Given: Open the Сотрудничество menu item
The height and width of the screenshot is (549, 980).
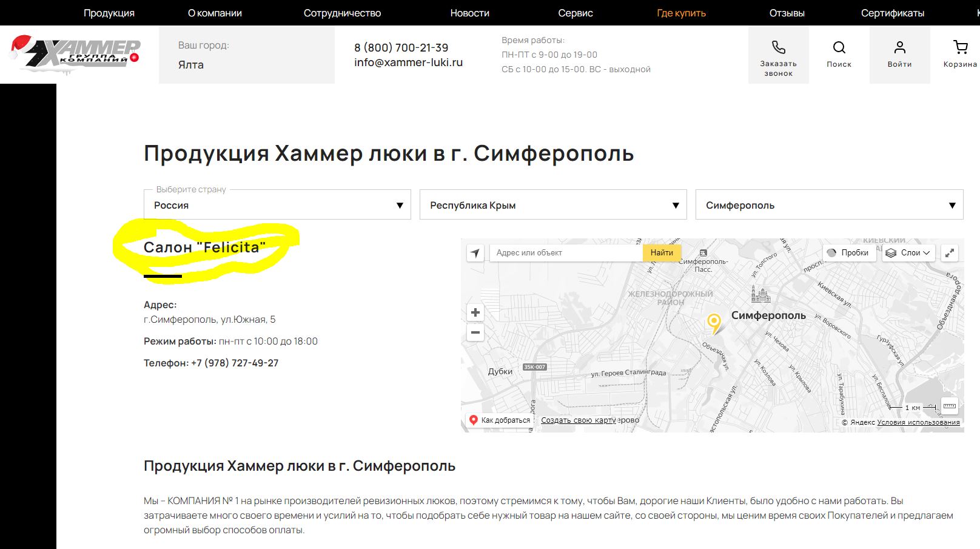Looking at the screenshot, I should 342,13.
